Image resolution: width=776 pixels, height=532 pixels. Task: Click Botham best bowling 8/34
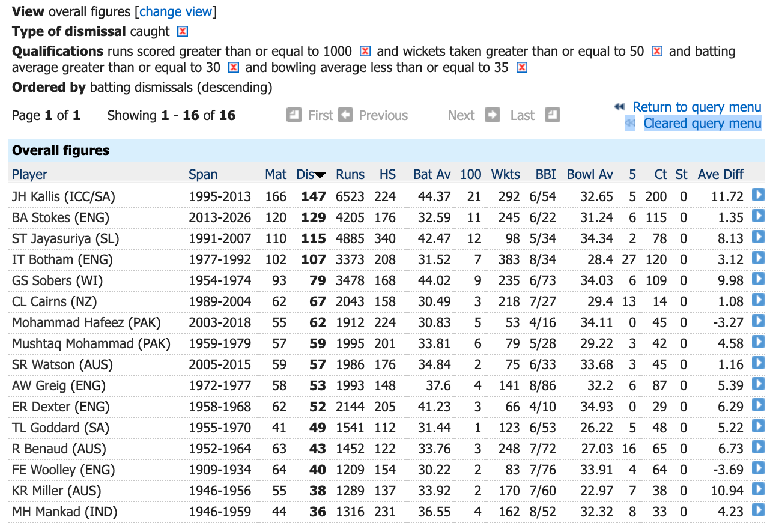543,259
